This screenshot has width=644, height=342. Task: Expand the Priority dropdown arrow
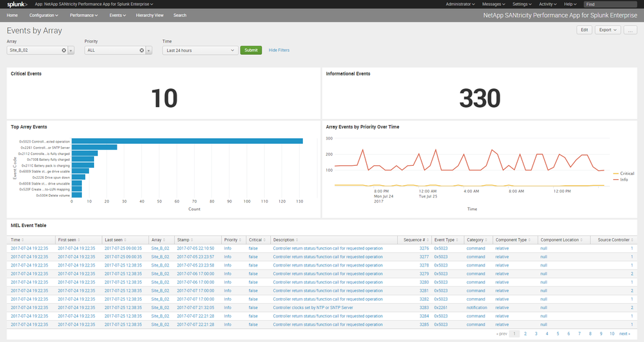pyautogui.click(x=149, y=50)
